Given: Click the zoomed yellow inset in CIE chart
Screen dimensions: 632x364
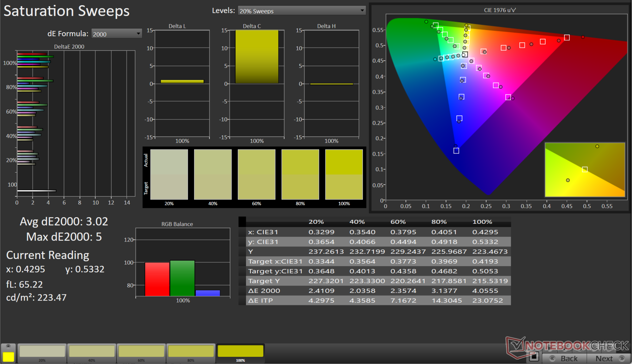Looking at the screenshot, I should point(585,169).
